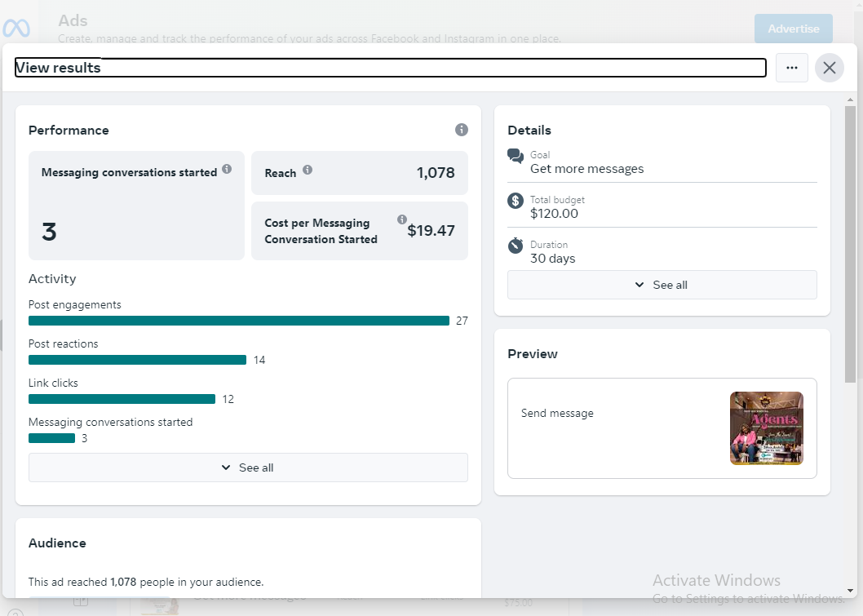Image resolution: width=863 pixels, height=616 pixels.
Task: Click the View results title field
Action: (390, 68)
